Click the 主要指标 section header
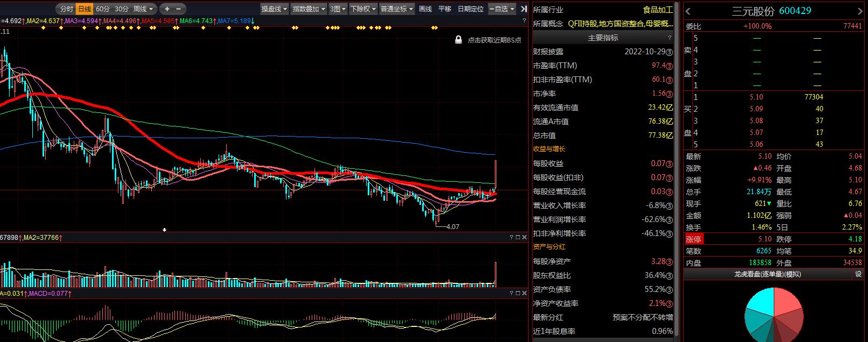 click(x=603, y=38)
